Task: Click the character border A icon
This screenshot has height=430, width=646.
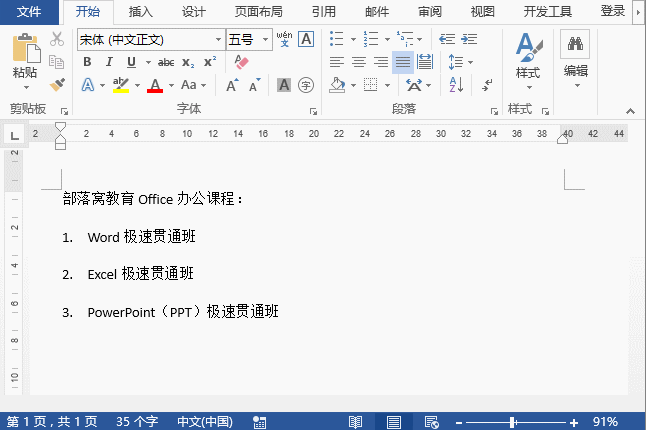Action: coord(306,39)
